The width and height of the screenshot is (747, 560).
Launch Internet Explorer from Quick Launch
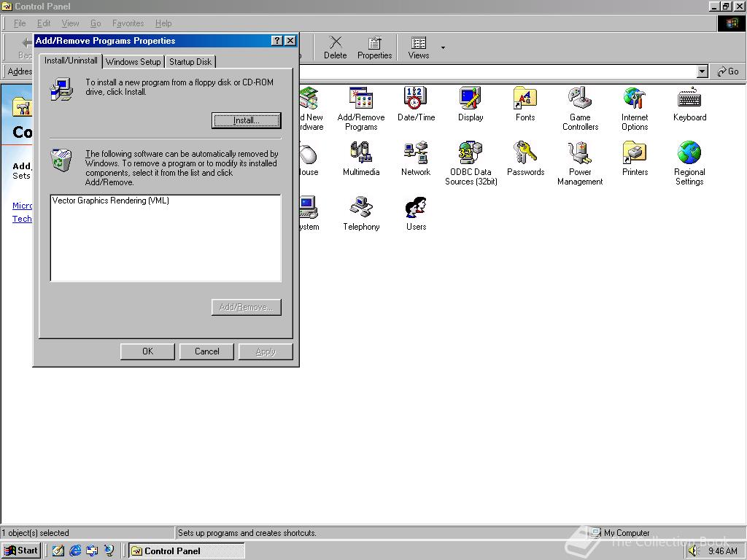[75, 551]
